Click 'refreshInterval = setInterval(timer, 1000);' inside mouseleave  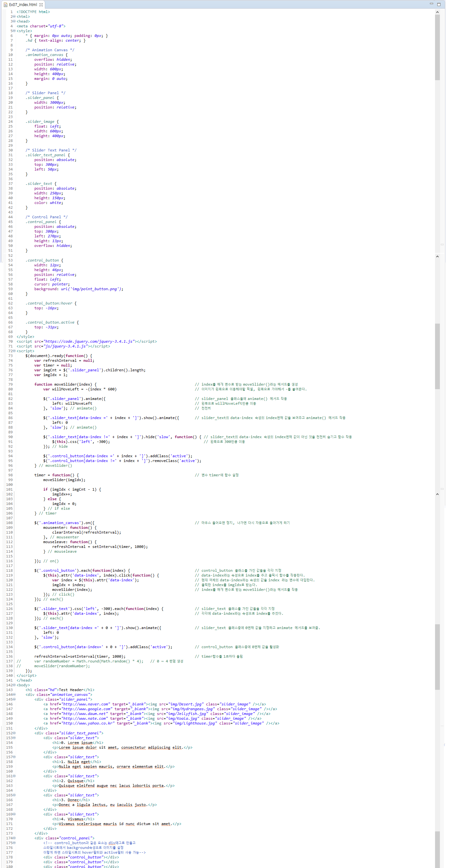point(100,547)
